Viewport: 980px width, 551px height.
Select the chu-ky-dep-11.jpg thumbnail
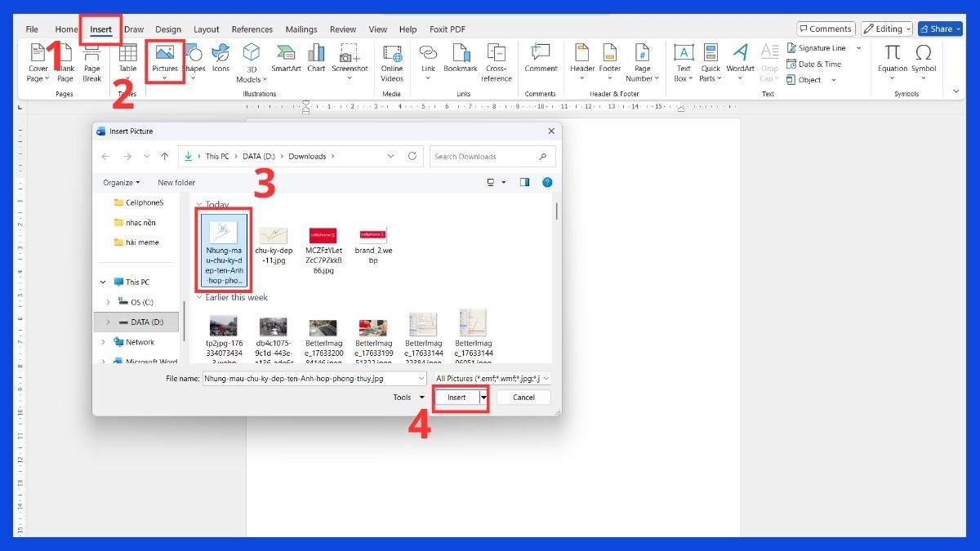click(x=274, y=237)
